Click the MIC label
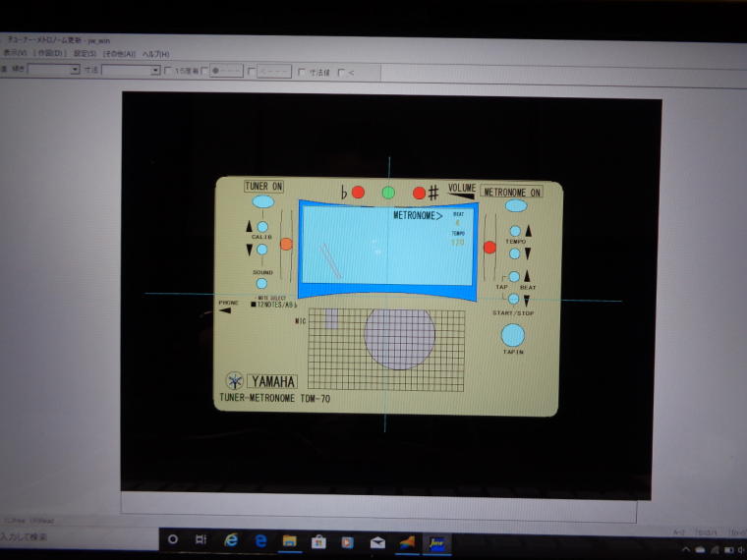Screen dimensions: 747x560 300,321
